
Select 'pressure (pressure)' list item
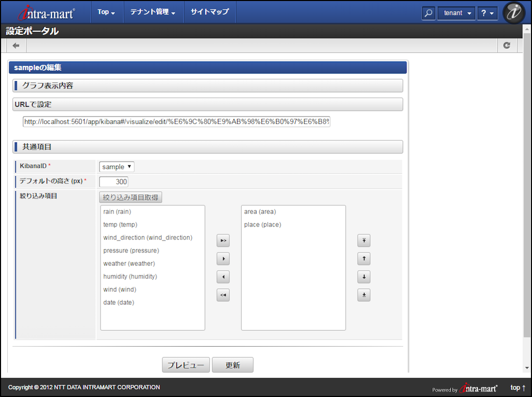click(131, 250)
